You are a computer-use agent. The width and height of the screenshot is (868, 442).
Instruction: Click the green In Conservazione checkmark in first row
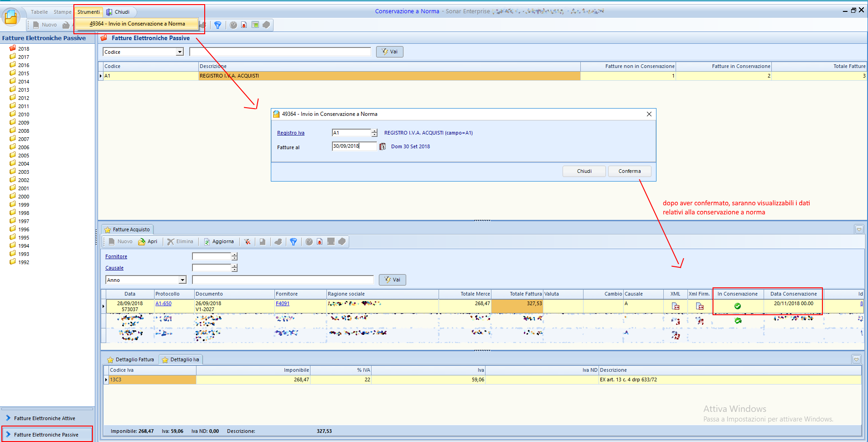[x=737, y=306]
